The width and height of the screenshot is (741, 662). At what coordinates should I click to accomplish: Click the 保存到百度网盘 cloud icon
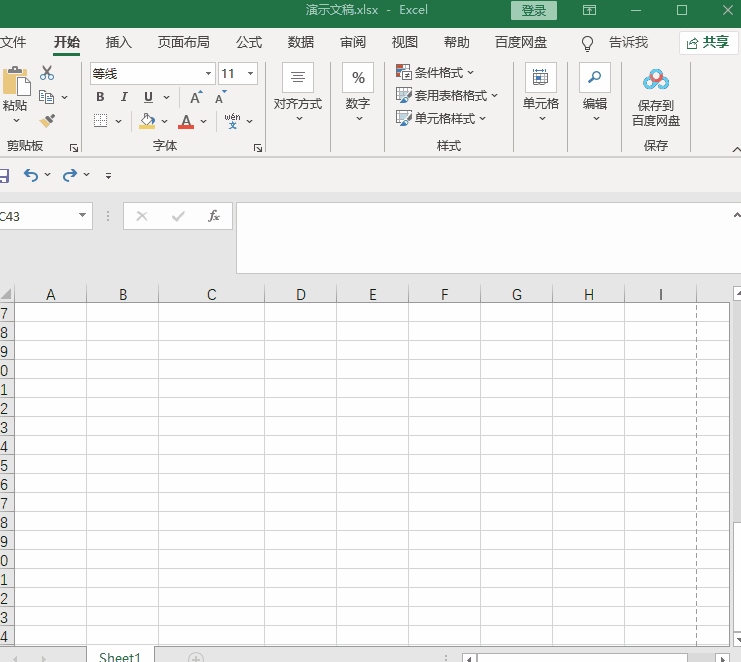[656, 80]
